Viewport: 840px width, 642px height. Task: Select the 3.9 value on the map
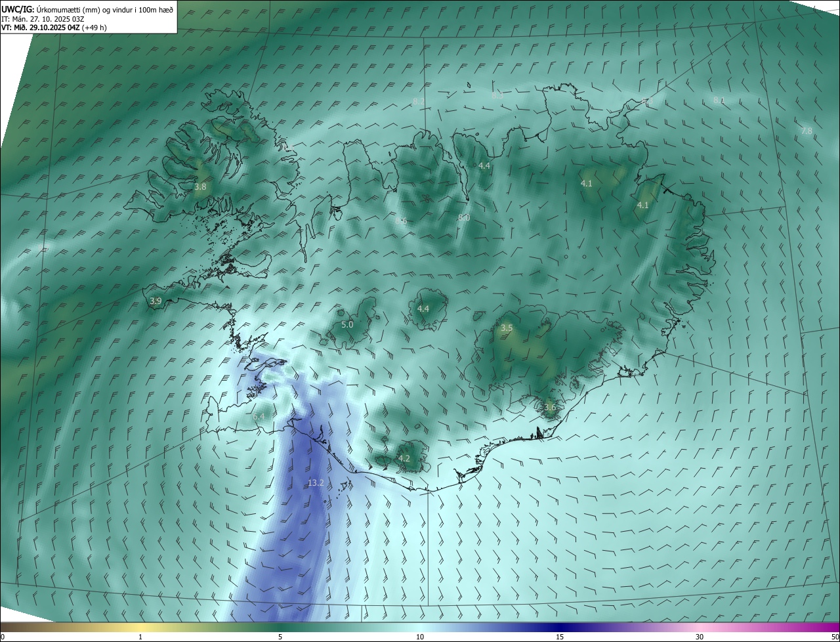pos(156,301)
